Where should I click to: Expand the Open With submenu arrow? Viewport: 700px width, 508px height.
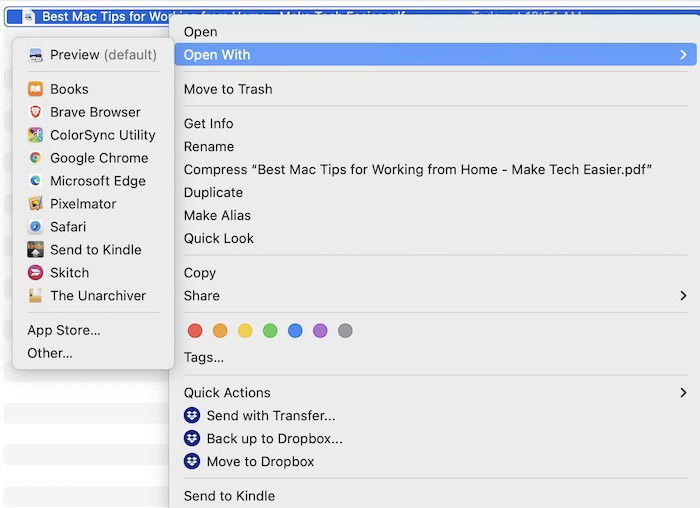[683, 55]
